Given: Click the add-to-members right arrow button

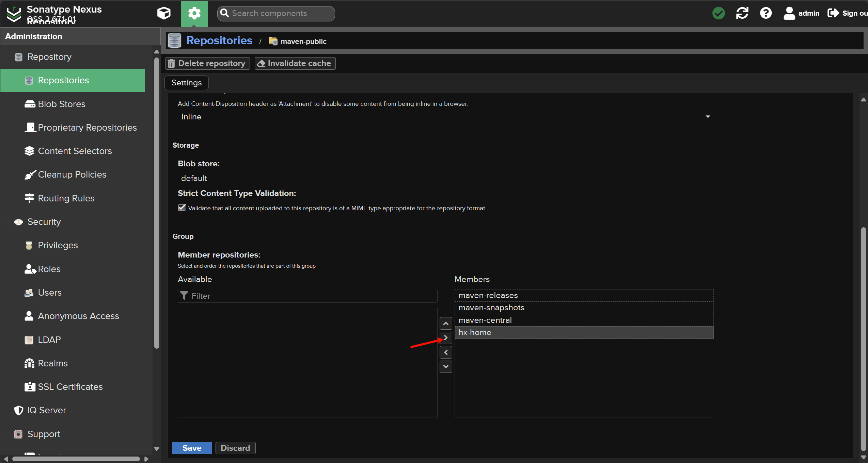Looking at the screenshot, I should pyautogui.click(x=445, y=338).
